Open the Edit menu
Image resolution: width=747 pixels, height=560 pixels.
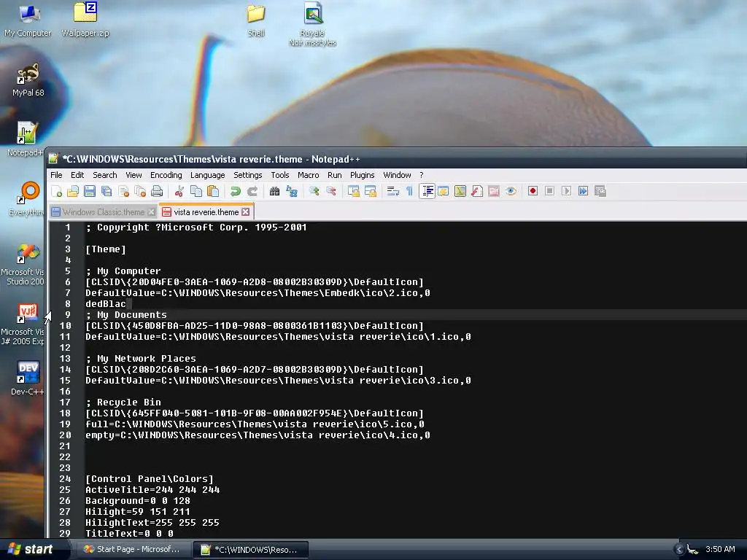click(x=77, y=175)
